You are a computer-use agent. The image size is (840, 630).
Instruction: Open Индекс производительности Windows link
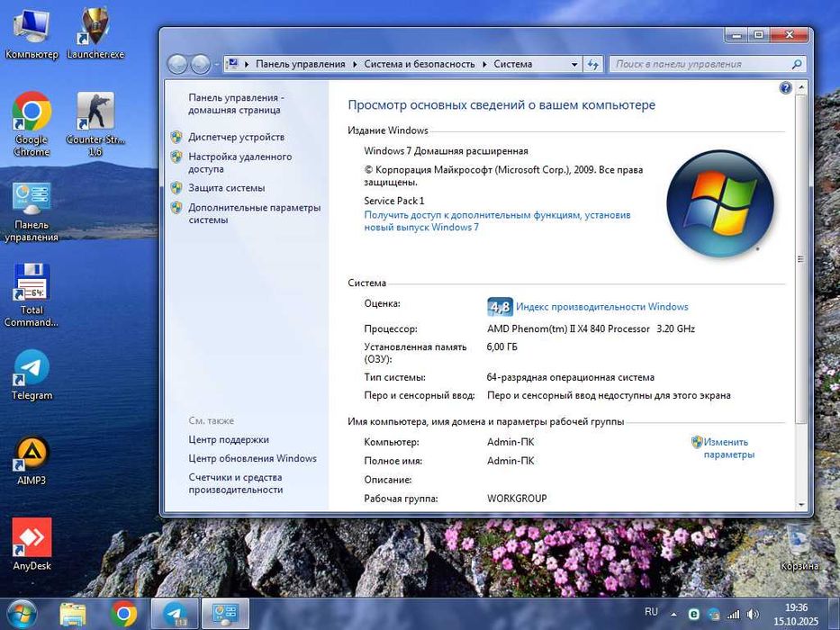click(x=602, y=307)
